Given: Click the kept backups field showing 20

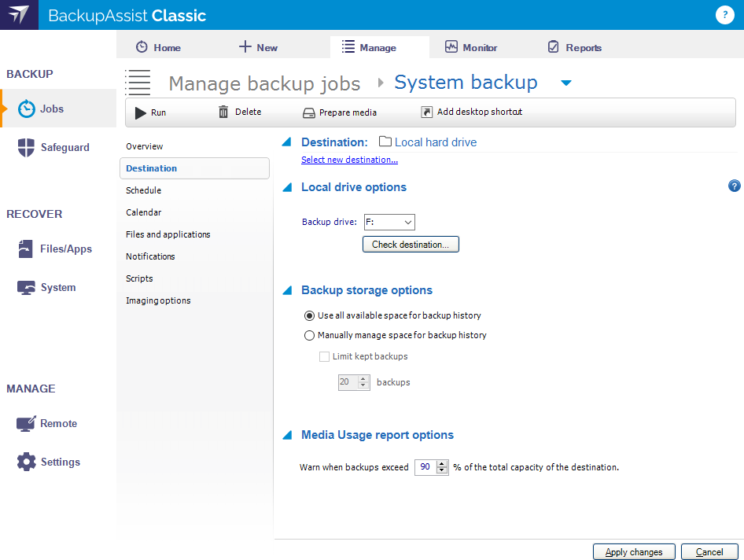Looking at the screenshot, I should point(348,382).
